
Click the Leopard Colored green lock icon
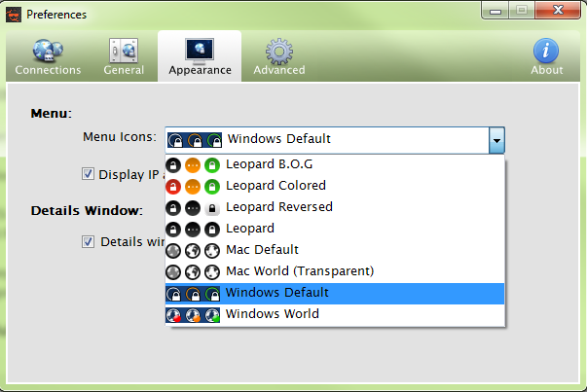tap(212, 187)
